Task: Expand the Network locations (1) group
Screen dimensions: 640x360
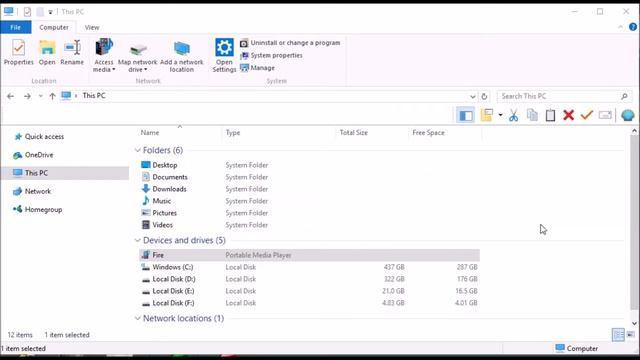Action: 138,318
